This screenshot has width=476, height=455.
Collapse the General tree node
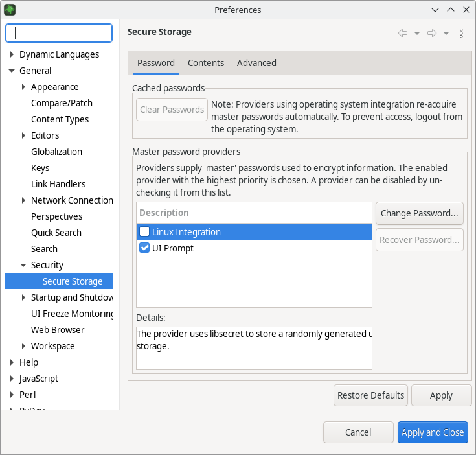coord(12,71)
